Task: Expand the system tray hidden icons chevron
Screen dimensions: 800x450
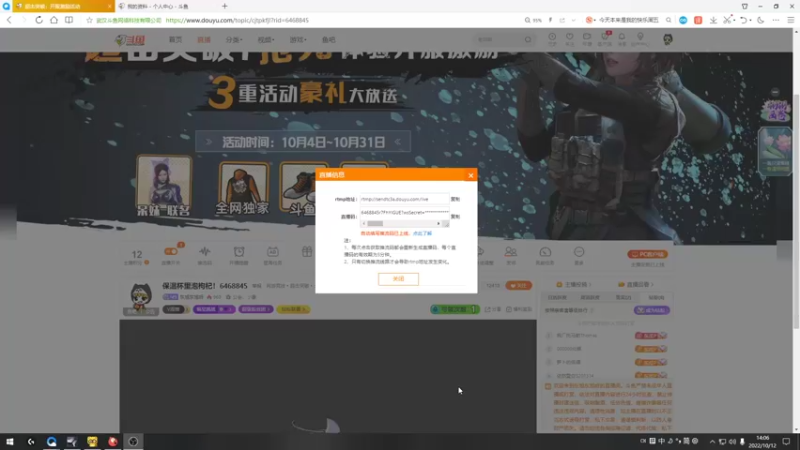Action: [x=712, y=442]
